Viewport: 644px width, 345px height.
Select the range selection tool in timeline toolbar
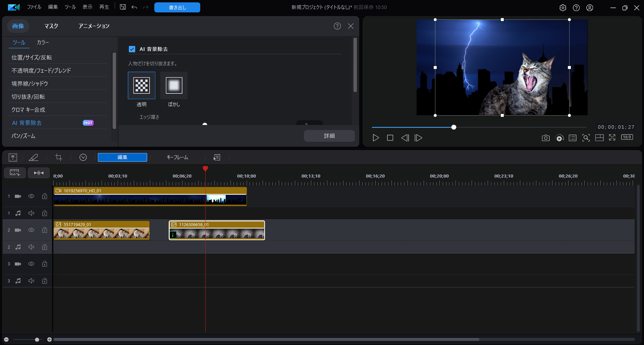point(13,157)
